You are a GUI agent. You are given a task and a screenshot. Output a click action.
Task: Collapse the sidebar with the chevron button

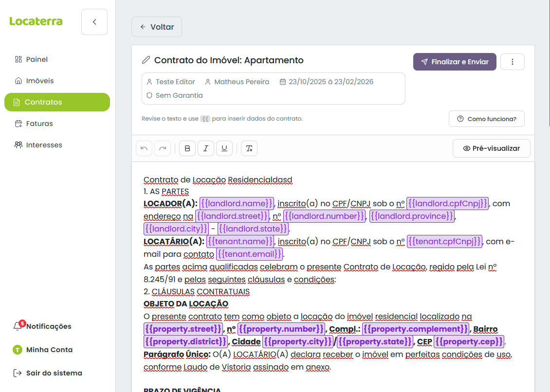94,22
